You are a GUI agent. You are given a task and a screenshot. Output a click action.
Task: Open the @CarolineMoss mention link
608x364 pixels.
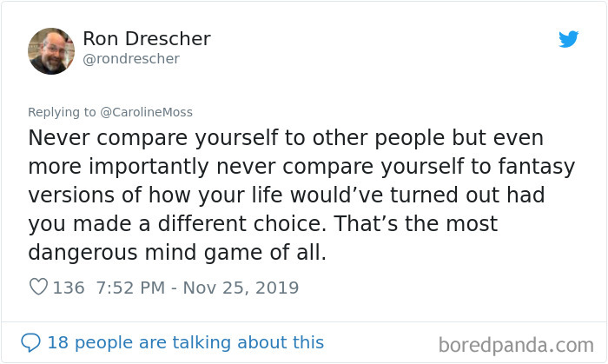[x=146, y=112]
